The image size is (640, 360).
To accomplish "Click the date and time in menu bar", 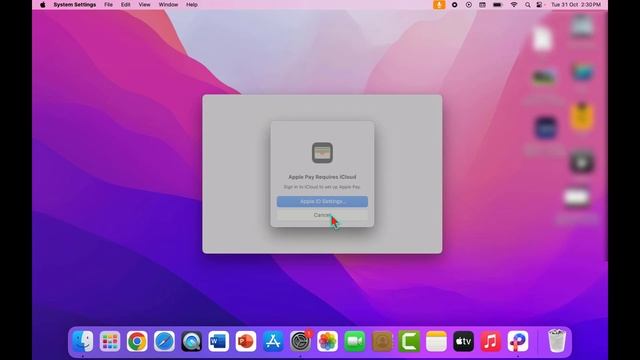I will [576, 5].
